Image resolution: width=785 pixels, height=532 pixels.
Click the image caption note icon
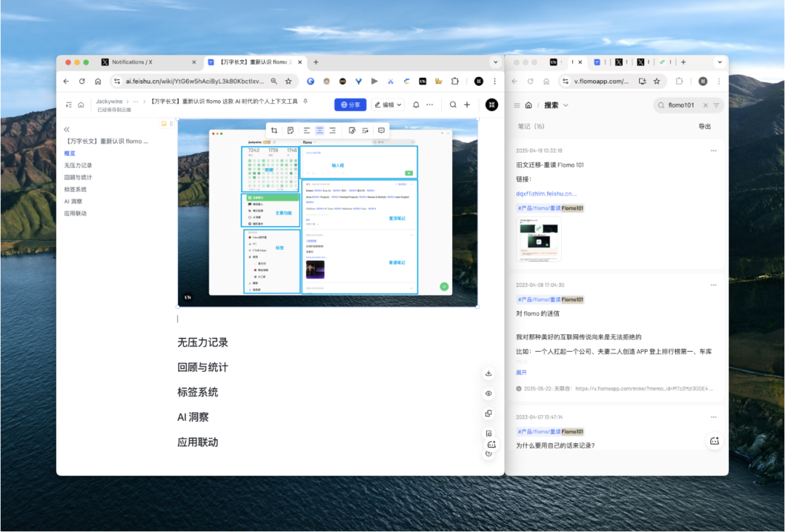pyautogui.click(x=290, y=130)
